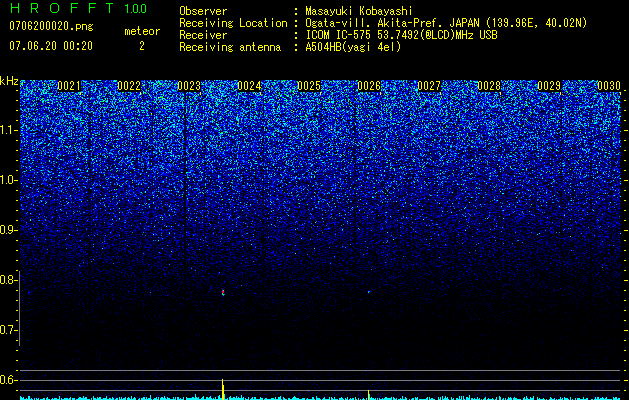Viewport: 629px width, 400px height.
Task: Click the A504HB(yagi 4el) antenna text
Action: click(x=353, y=47)
